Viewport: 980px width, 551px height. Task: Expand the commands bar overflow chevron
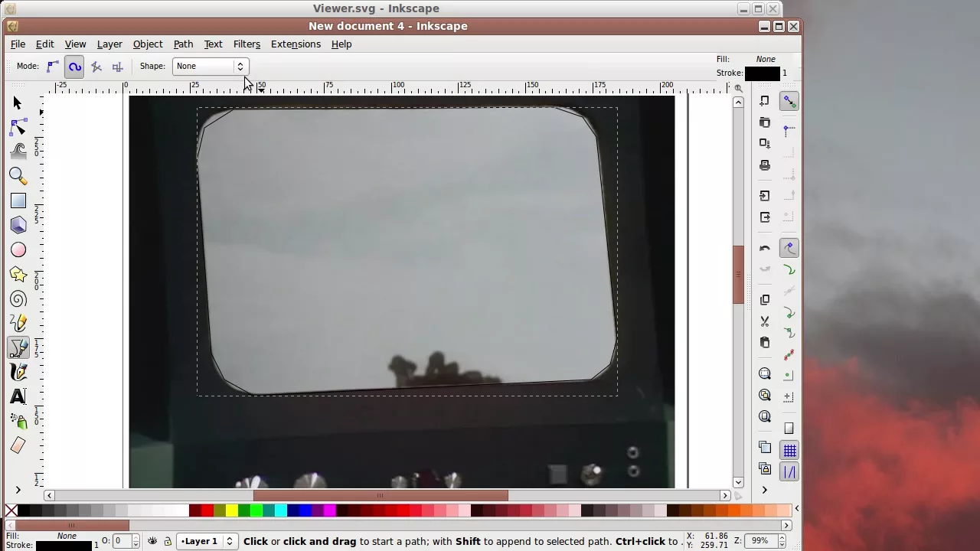765,490
